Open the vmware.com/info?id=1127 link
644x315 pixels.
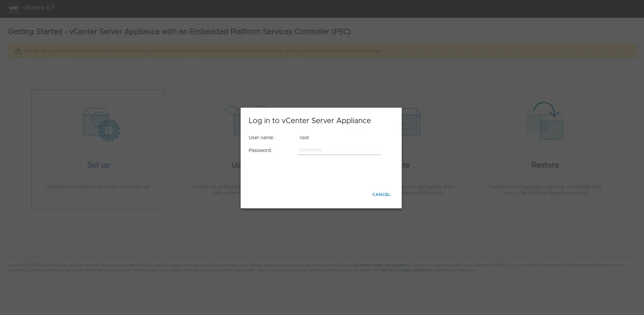[x=411, y=270]
